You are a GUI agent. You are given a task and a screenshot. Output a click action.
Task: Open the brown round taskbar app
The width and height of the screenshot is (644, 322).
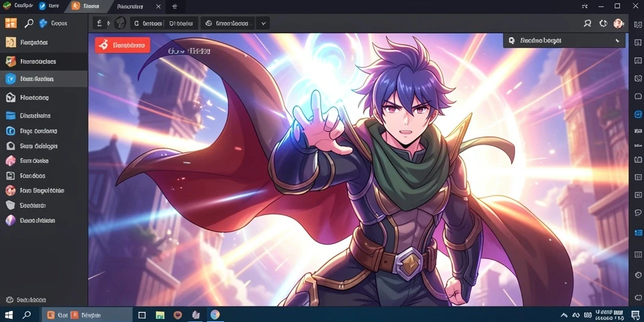tap(178, 315)
